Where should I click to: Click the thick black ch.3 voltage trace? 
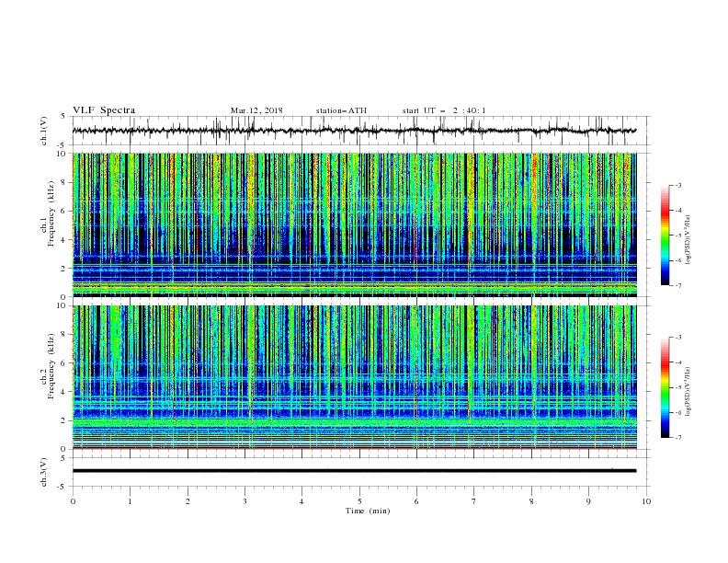[354, 471]
